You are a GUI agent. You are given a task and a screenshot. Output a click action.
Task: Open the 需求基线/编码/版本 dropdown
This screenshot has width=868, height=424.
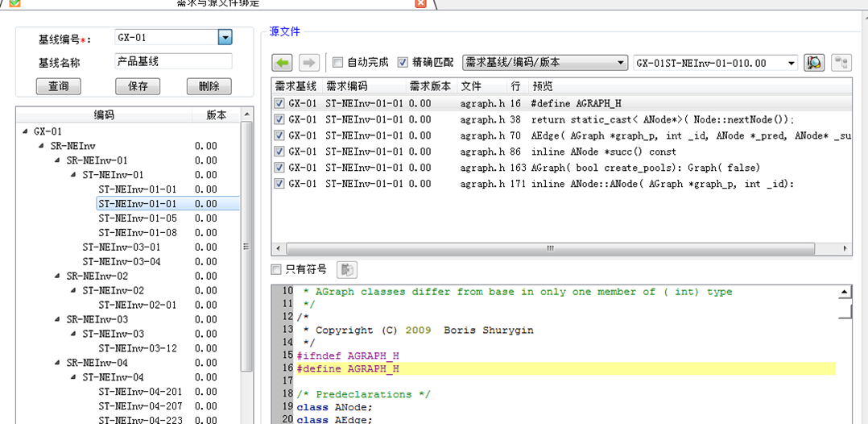620,63
